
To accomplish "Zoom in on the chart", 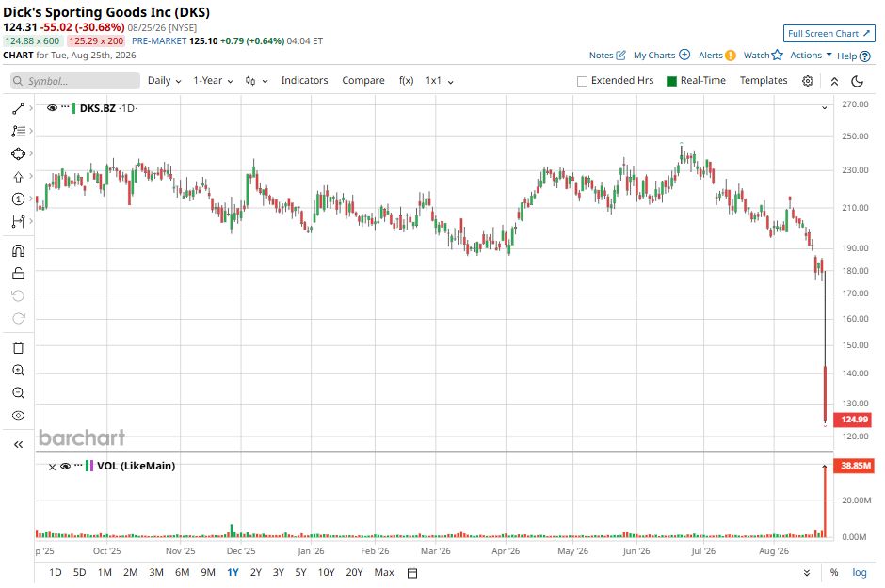I will coord(18,371).
